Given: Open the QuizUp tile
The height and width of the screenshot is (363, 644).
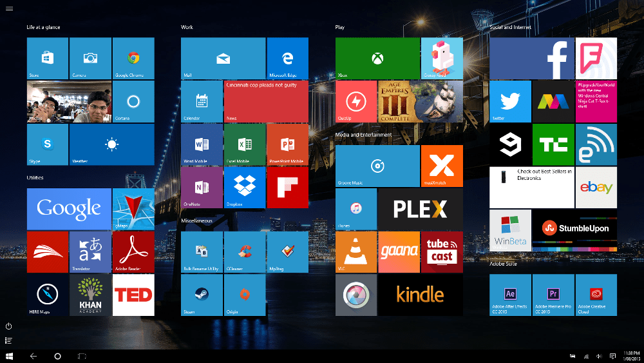Looking at the screenshot, I should point(356,101).
